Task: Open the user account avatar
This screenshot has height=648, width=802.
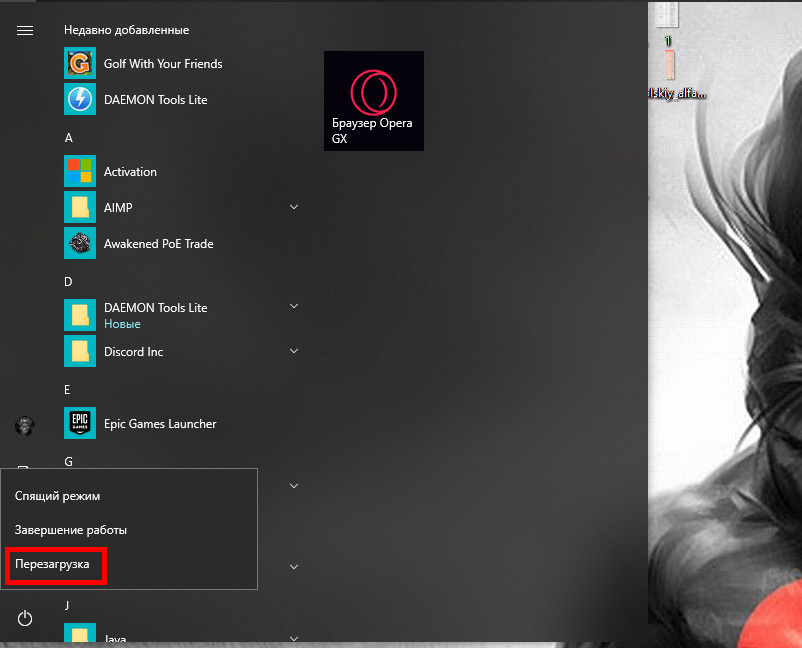Action: click(x=25, y=427)
